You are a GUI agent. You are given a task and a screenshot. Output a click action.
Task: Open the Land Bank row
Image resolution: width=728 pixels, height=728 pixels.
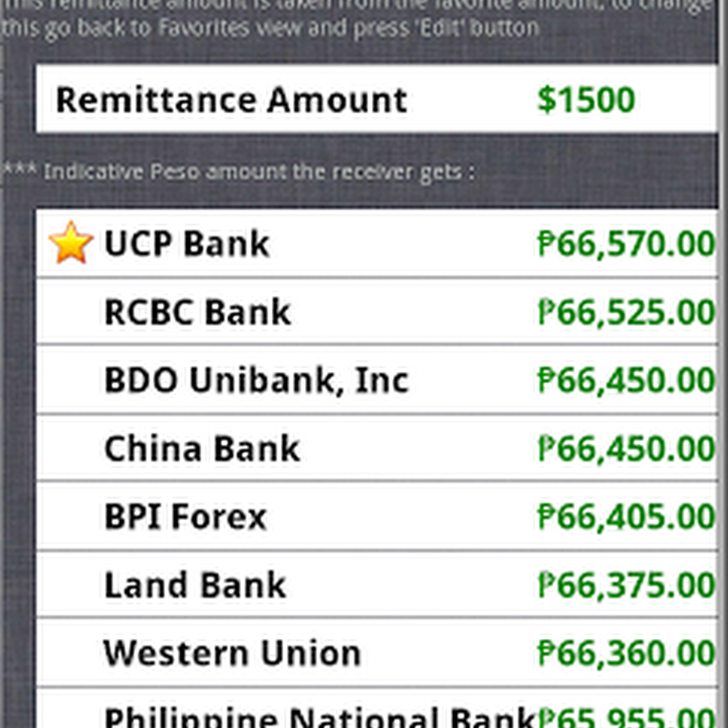[x=195, y=585]
